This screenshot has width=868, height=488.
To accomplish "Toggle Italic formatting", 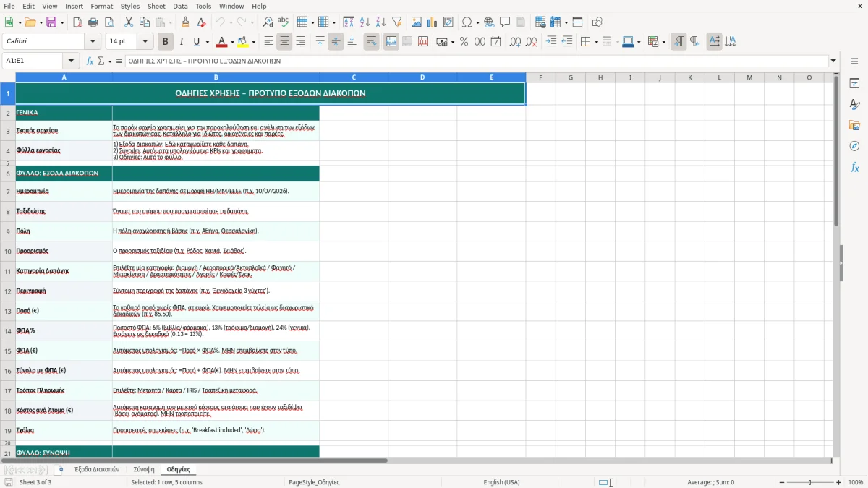I will point(182,42).
